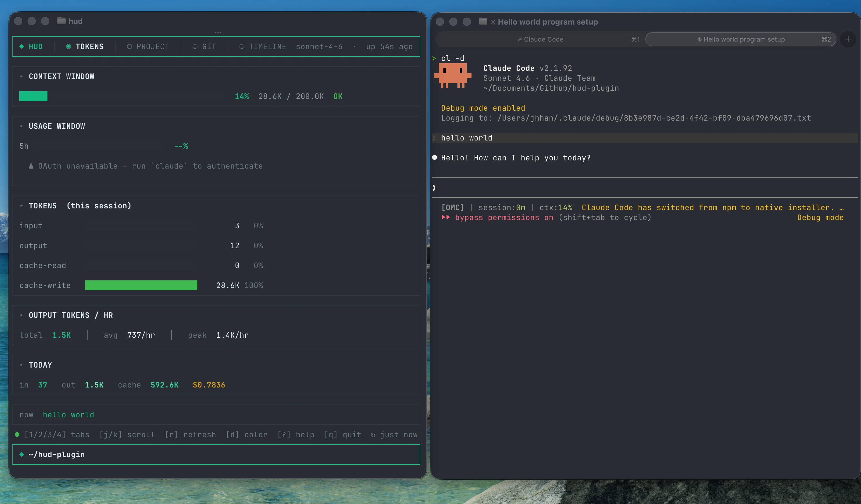Viewport: 861px width, 504px height.
Task: Click the [d] color shortcut hint
Action: pos(247,435)
